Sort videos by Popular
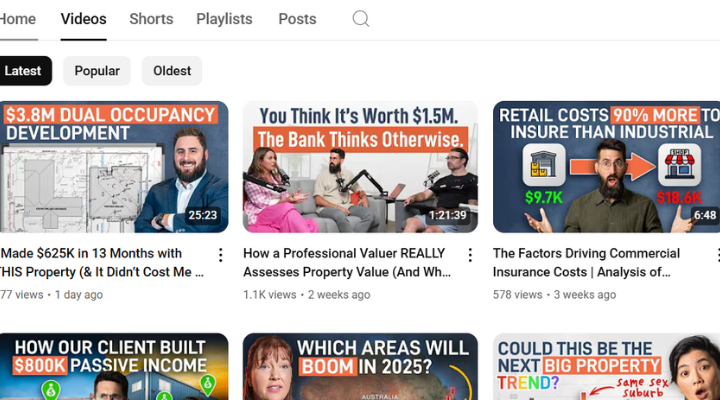This screenshot has height=400, width=720. point(97,71)
